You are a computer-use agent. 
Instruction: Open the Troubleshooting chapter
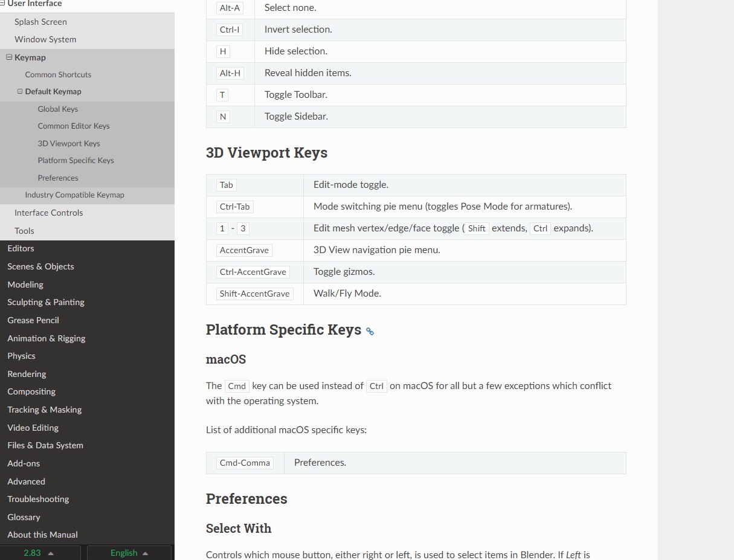pyautogui.click(x=38, y=499)
